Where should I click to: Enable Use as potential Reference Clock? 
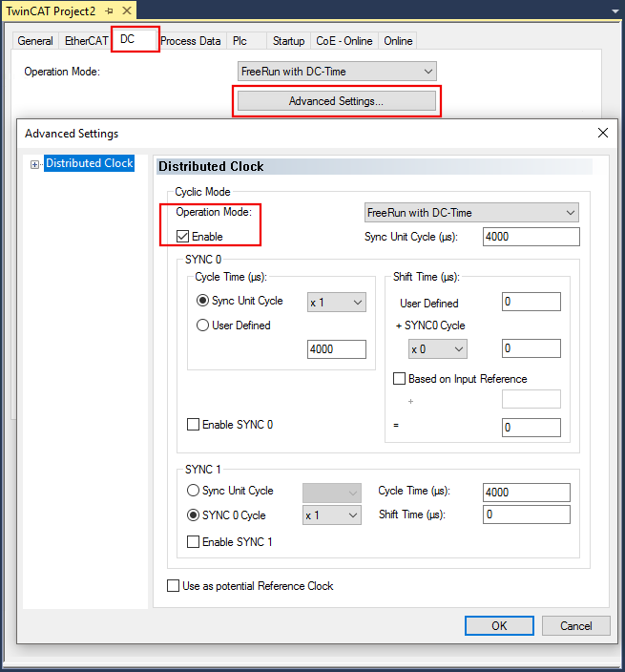(173, 585)
